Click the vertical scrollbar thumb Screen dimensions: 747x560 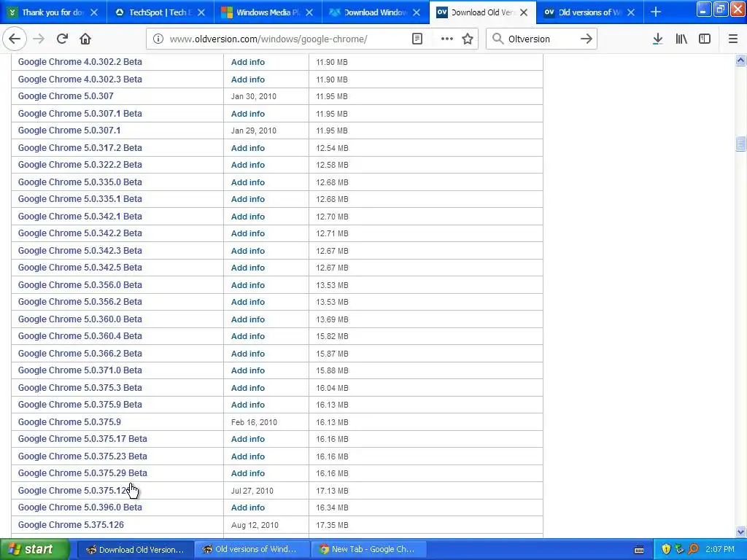tap(740, 144)
